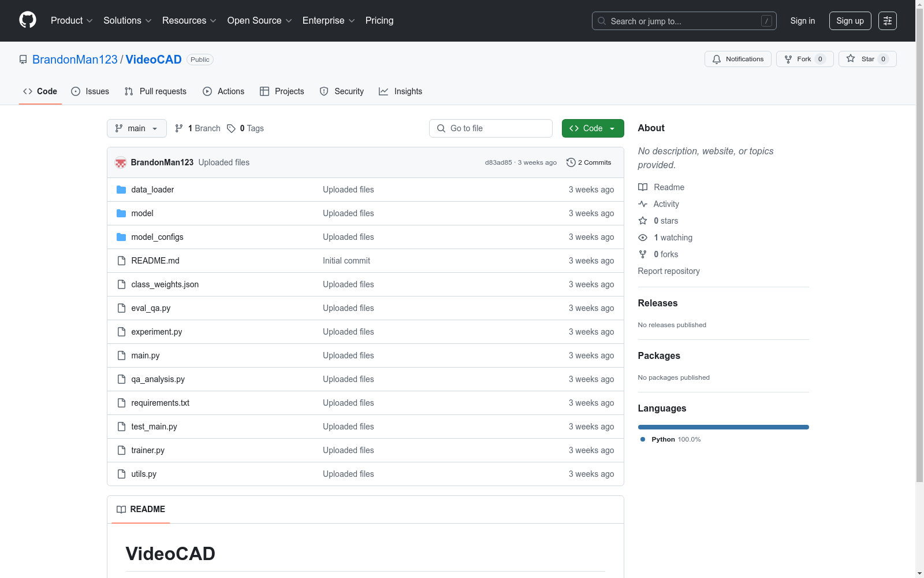924x578 pixels.
Task: Click the star icon in Star button
Action: [x=851, y=58]
